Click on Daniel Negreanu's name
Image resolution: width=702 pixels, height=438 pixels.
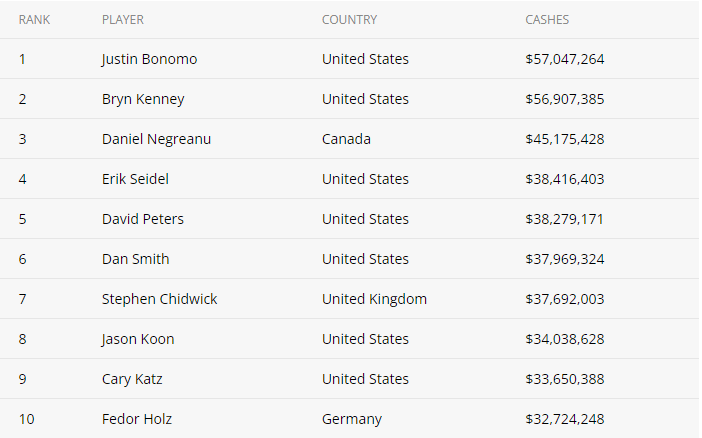pyautogui.click(x=156, y=139)
